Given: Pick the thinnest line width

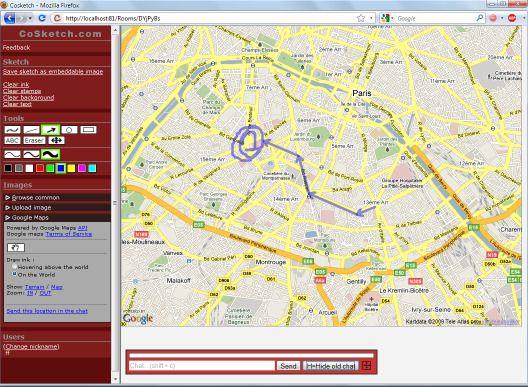Looking at the screenshot, I should click(12, 155).
